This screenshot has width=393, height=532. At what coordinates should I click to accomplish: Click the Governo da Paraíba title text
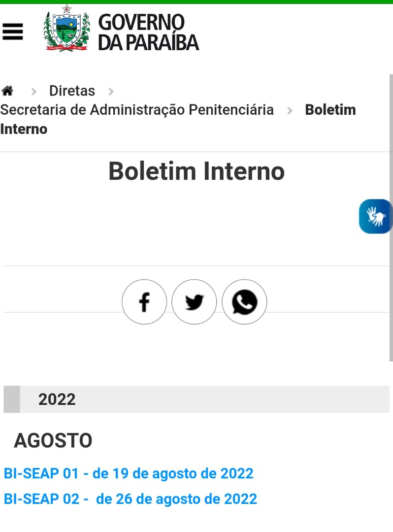[148, 32]
